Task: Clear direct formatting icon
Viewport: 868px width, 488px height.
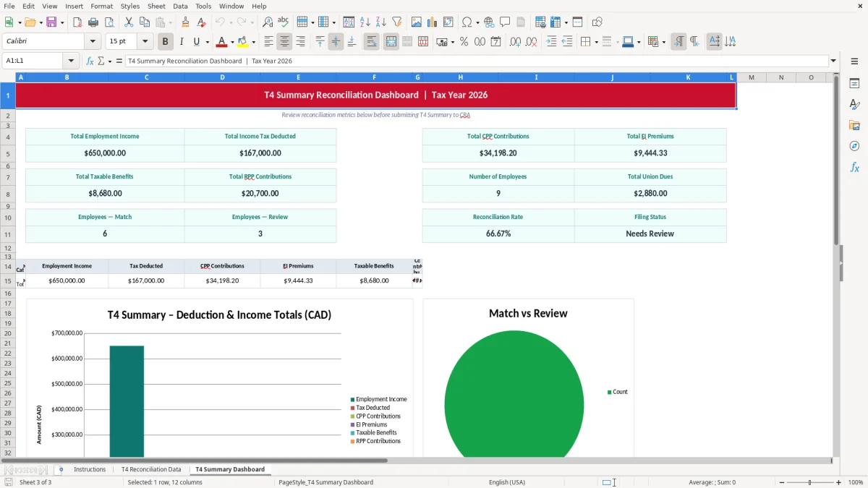Action: [201, 22]
